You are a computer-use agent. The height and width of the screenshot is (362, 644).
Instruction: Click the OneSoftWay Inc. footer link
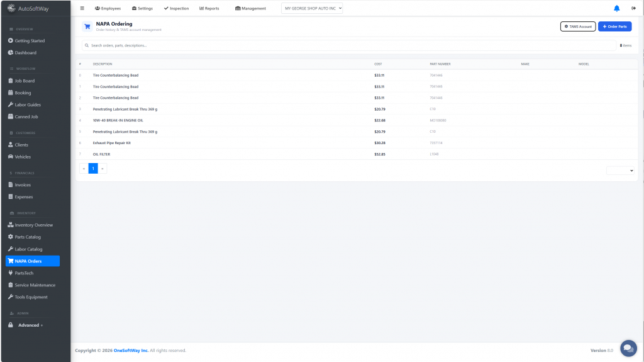tap(131, 350)
